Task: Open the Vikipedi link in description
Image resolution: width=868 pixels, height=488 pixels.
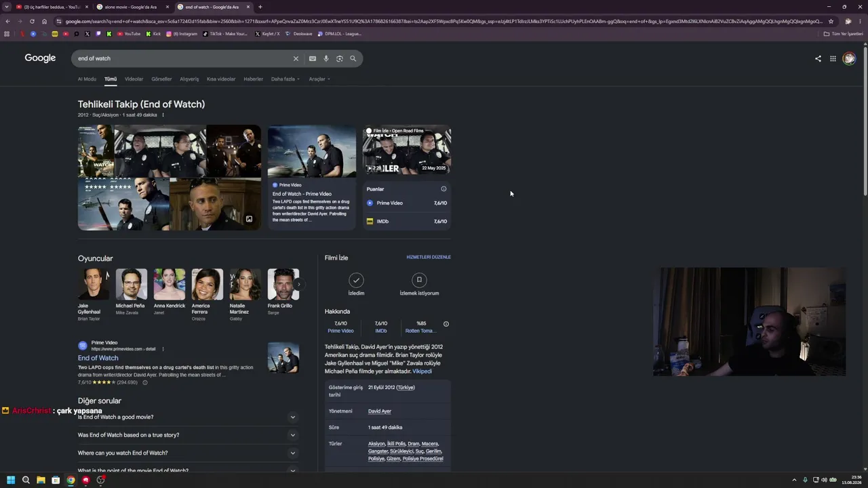Action: tap(422, 371)
